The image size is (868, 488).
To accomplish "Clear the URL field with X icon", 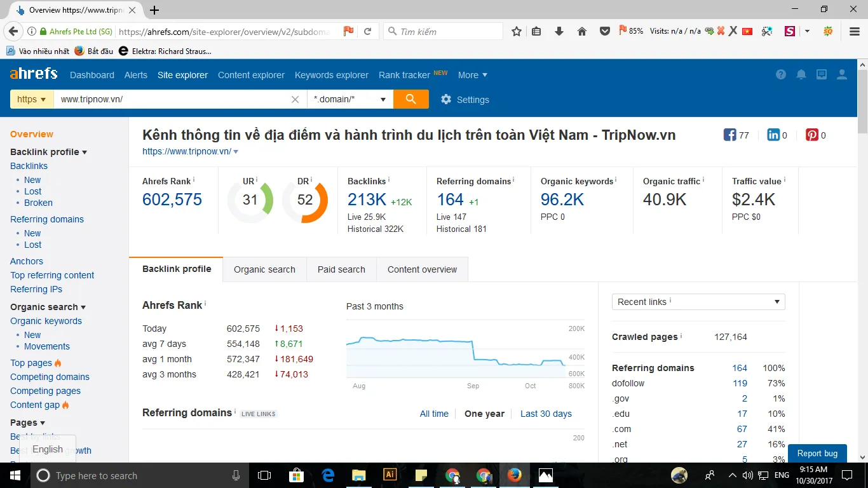I will [295, 100].
